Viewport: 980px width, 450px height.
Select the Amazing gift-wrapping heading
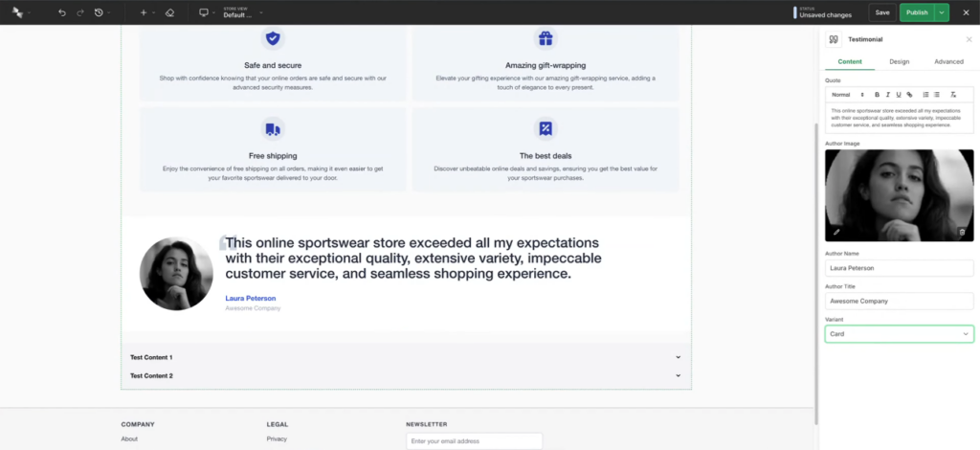(546, 65)
